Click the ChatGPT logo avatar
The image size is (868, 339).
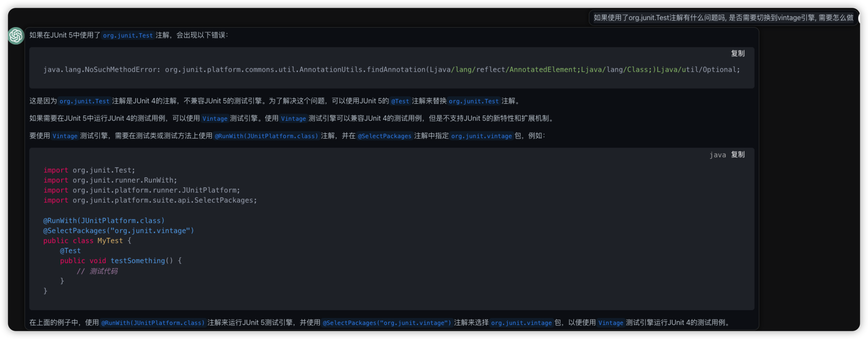point(16,36)
